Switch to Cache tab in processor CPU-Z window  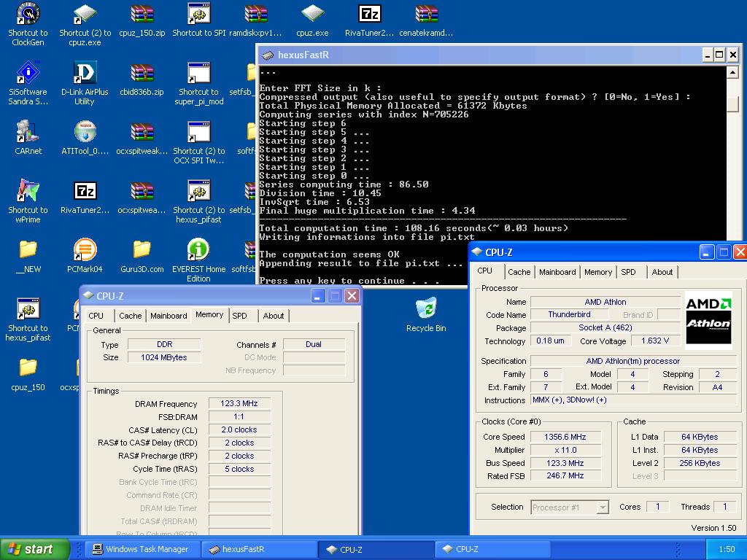pos(519,272)
